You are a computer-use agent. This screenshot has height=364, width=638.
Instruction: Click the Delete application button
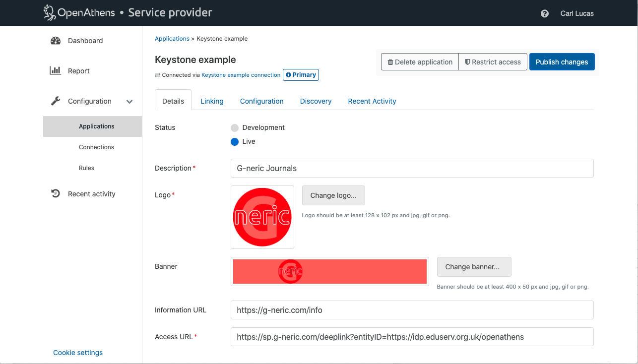pos(420,62)
